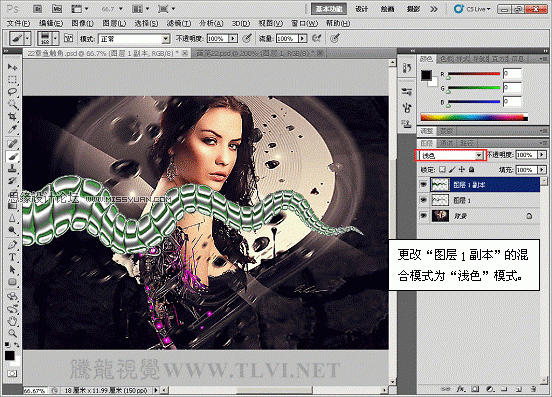Open the layer opacity arrow in Layers panel

(542, 155)
